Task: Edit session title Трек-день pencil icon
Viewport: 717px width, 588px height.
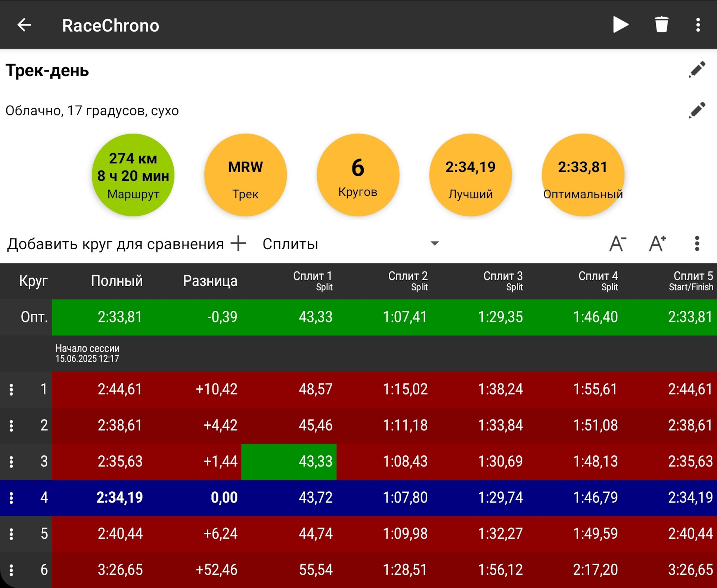Action: click(x=697, y=70)
